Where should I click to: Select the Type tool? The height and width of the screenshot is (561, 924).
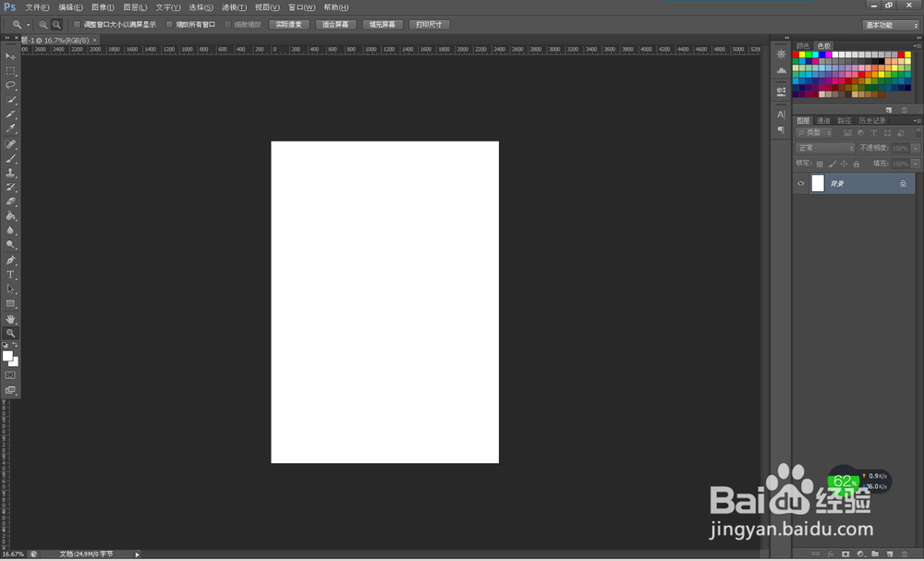click(11, 274)
